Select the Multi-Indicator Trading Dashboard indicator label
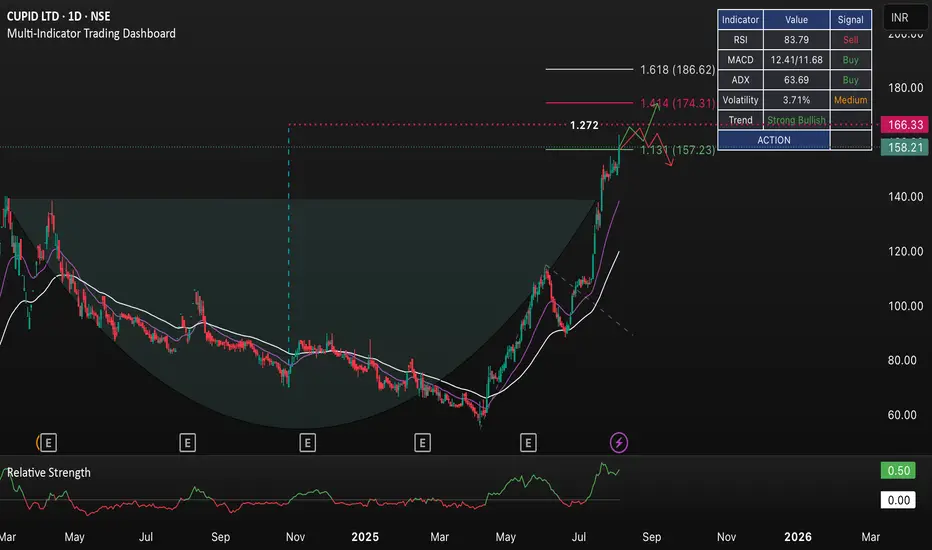 (91, 33)
